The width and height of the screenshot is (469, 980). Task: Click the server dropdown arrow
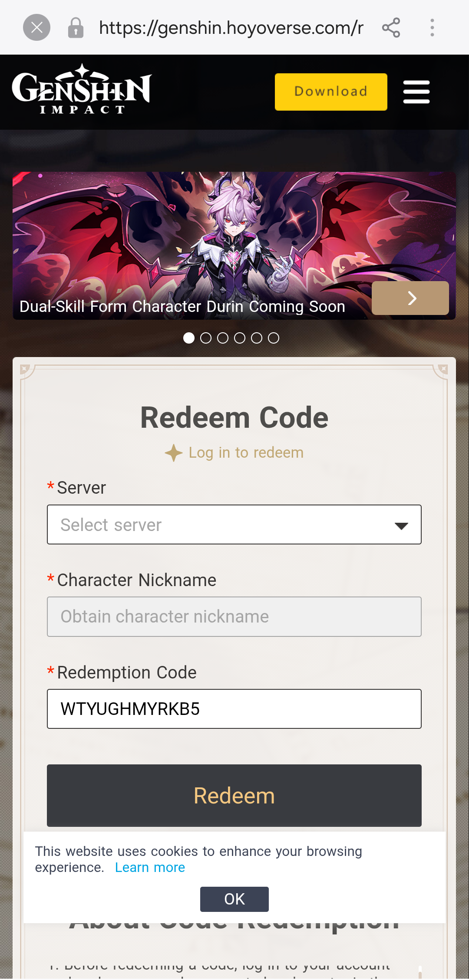pyautogui.click(x=401, y=526)
